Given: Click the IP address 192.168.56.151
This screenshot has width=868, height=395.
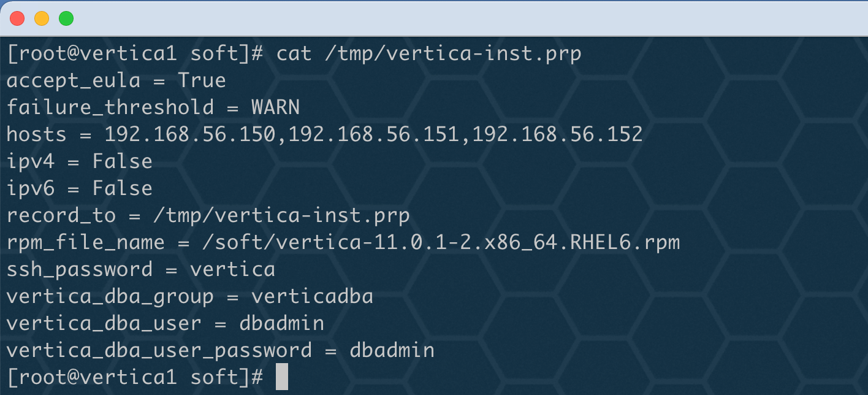Looking at the screenshot, I should click(x=373, y=134).
